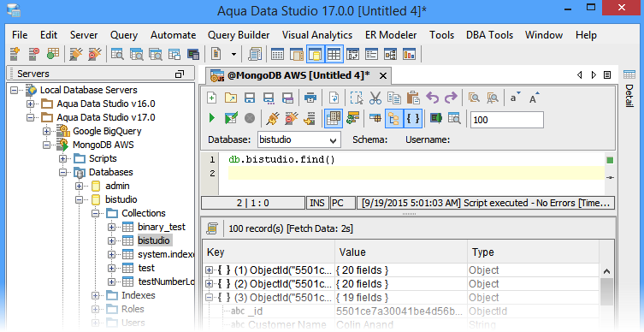Viewport: 644px width, 332px height.
Task: Decrease font size with small 'a' icon
Action: (515, 98)
